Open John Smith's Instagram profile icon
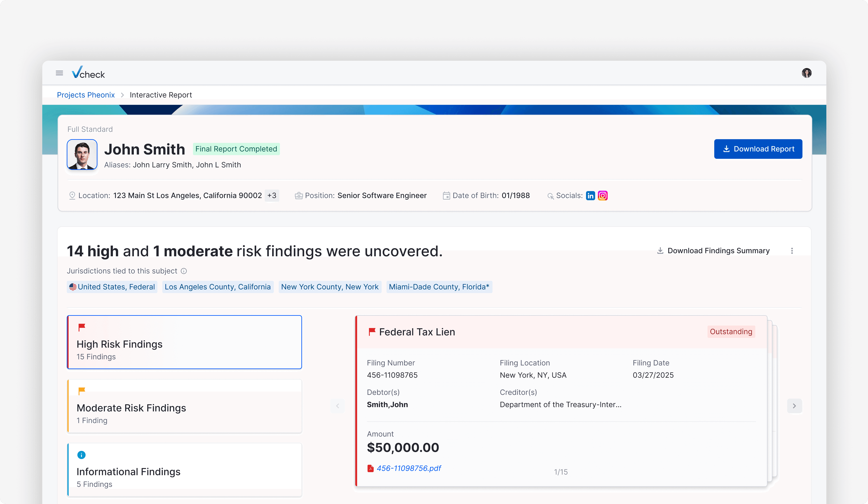 click(602, 195)
